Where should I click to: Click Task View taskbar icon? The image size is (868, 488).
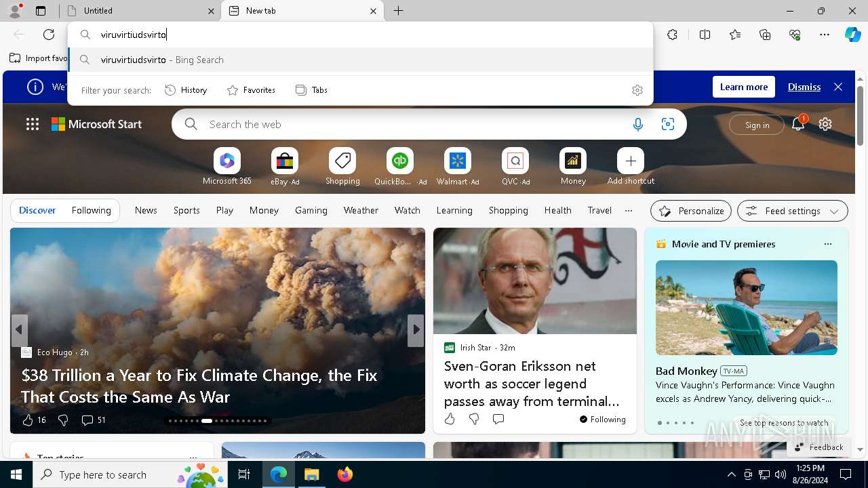(x=244, y=474)
